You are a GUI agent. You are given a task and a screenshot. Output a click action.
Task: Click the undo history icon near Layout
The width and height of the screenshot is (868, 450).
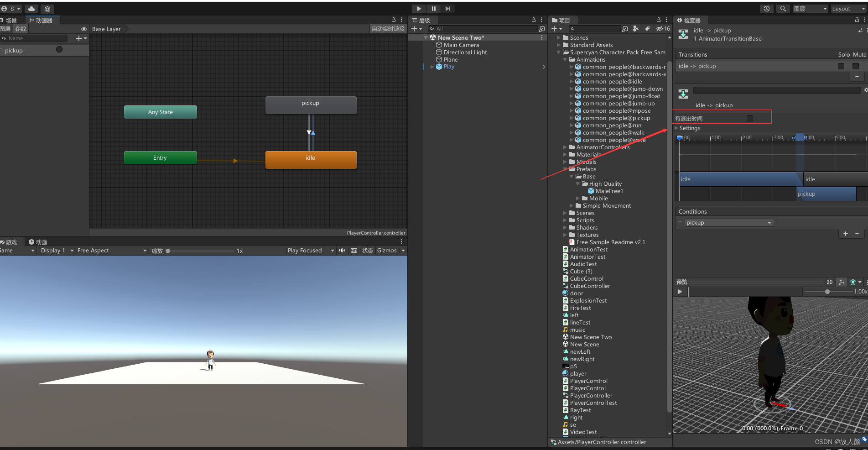point(766,9)
